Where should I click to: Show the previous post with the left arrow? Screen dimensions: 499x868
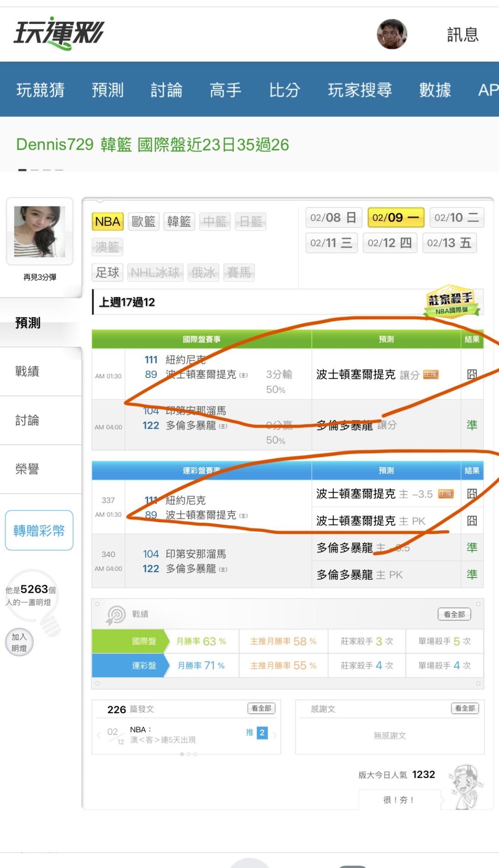tap(99, 735)
